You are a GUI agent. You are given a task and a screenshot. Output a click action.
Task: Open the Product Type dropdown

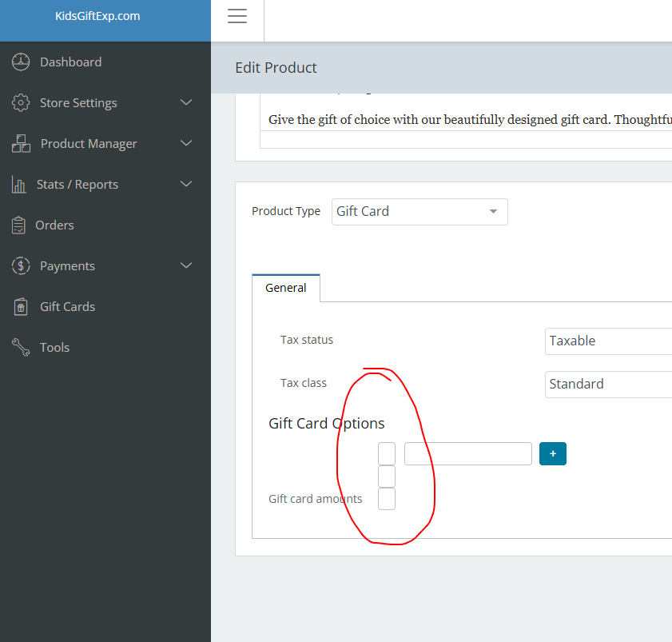point(420,212)
